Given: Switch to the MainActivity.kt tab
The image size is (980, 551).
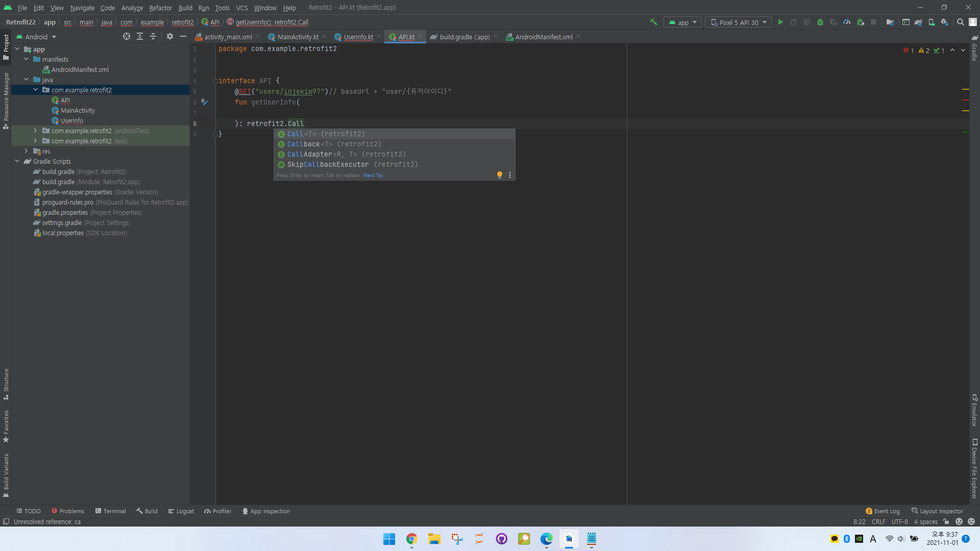Looking at the screenshot, I should point(298,37).
